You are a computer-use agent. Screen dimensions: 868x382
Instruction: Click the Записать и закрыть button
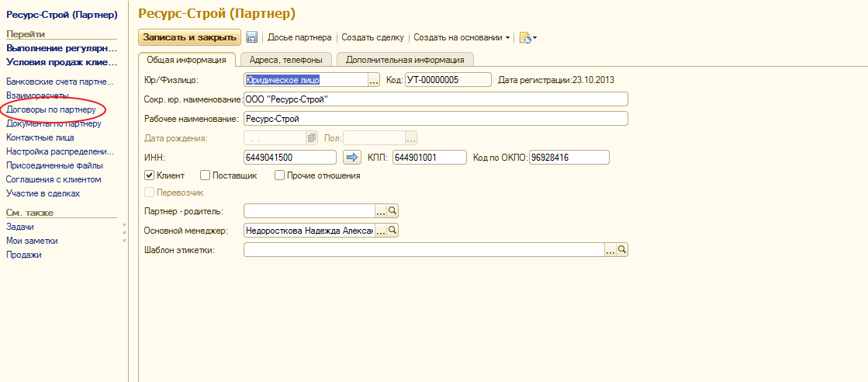(x=189, y=37)
